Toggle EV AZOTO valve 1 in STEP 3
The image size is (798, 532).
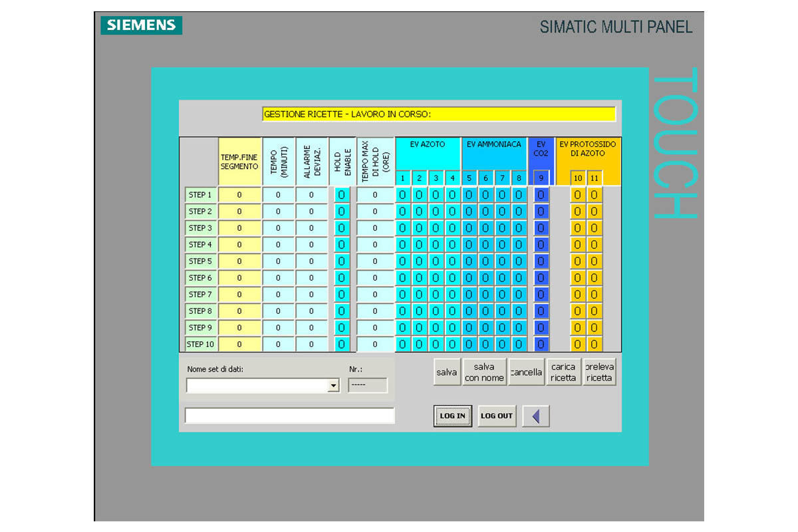pos(402,228)
